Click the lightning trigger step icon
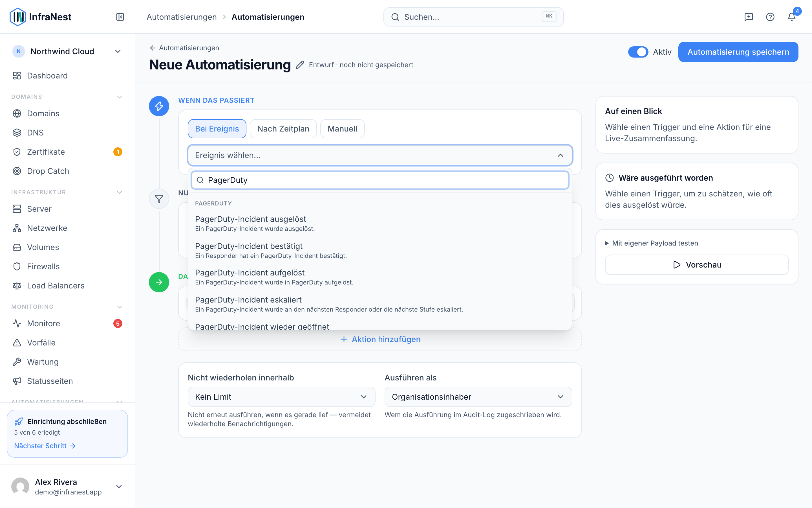The height and width of the screenshot is (508, 812). tap(159, 106)
